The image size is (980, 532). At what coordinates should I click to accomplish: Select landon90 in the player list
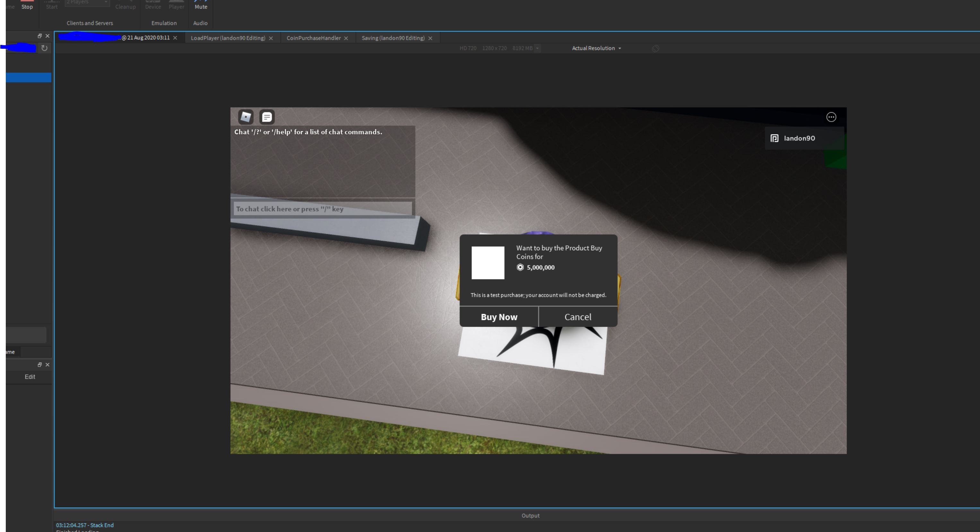coord(799,138)
